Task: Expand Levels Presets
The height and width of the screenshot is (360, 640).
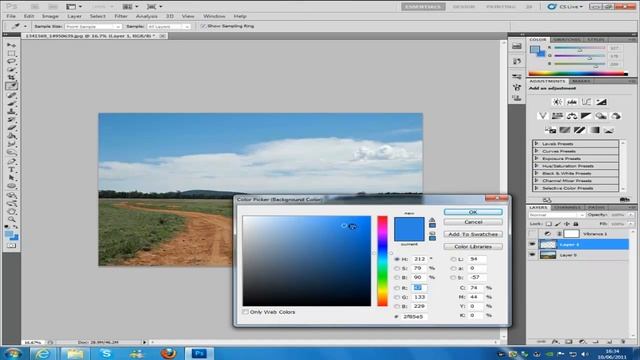Action: click(x=537, y=144)
